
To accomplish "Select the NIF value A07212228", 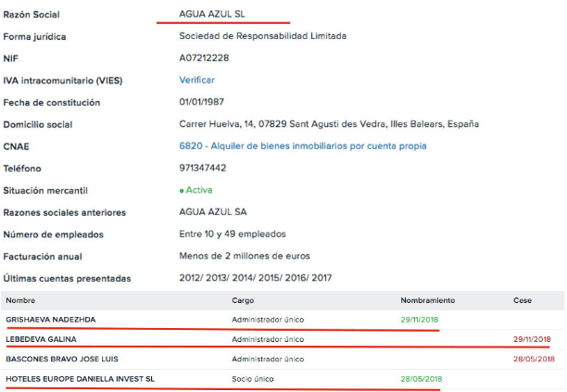I will (x=204, y=57).
